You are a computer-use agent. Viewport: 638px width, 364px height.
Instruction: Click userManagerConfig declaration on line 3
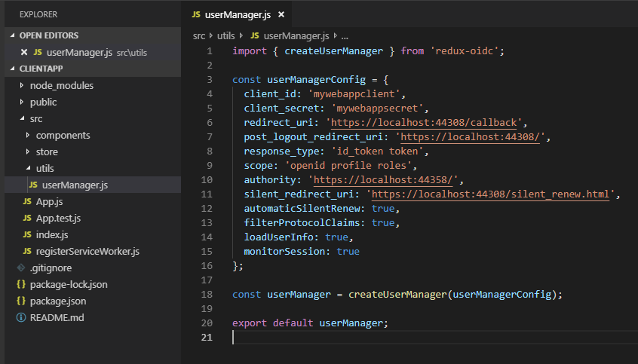[316, 80]
